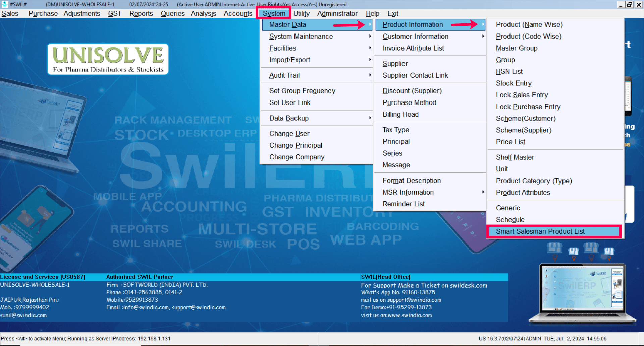Click the SWIL application icon in title bar
Screen dimensions: 644x346
(5, 4)
